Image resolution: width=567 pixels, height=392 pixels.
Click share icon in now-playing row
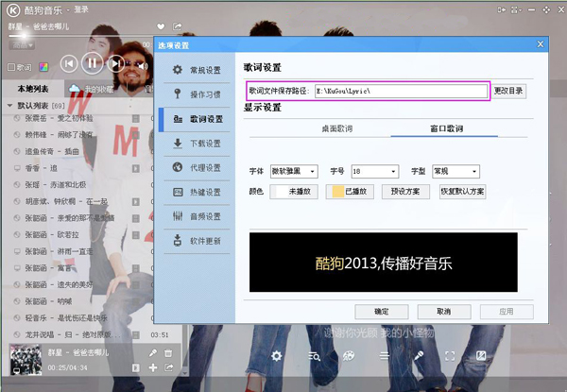(168, 367)
